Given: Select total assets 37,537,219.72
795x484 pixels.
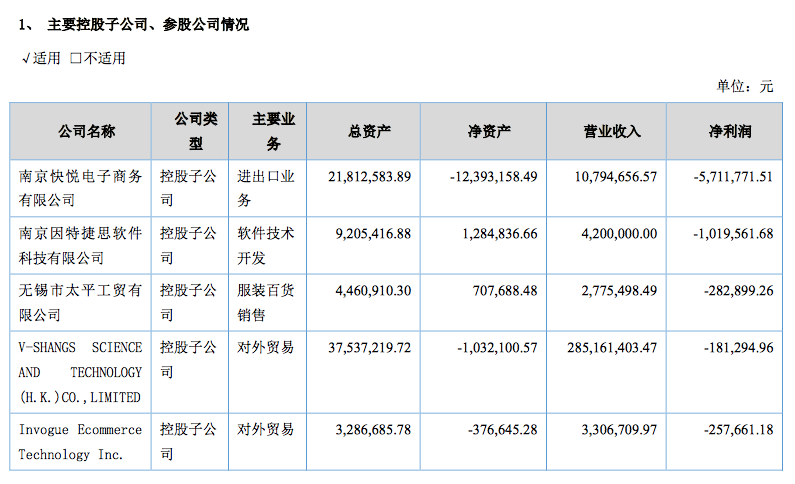Looking at the screenshot, I should (370, 348).
